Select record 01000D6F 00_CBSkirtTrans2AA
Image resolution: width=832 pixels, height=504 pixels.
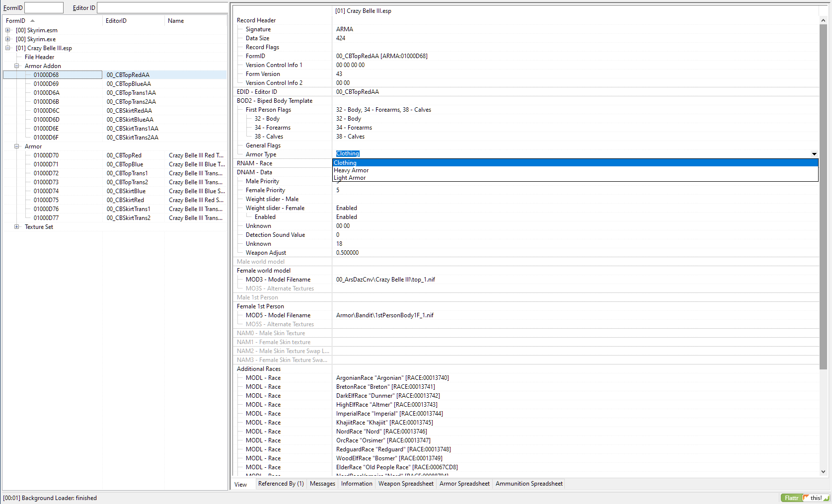click(115, 138)
